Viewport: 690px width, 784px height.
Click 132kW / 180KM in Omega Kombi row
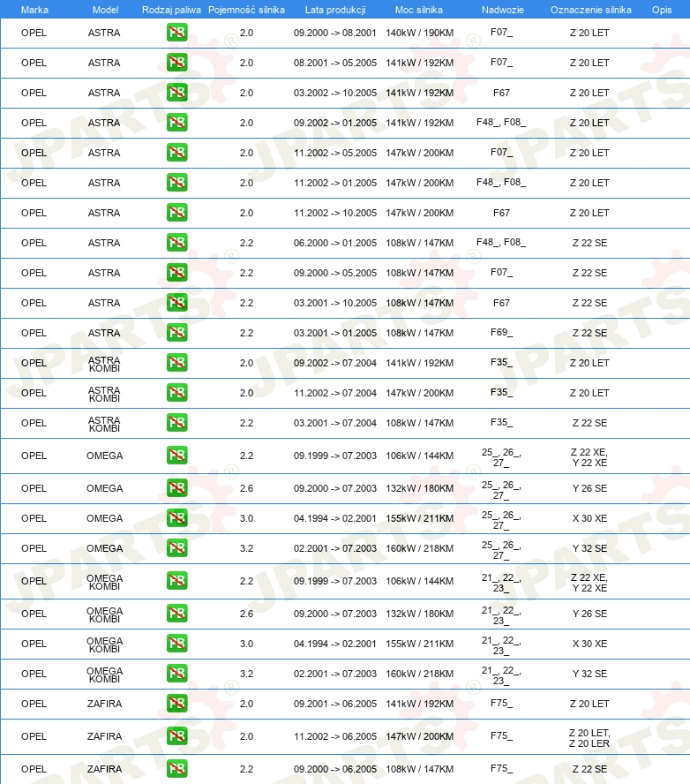click(420, 614)
